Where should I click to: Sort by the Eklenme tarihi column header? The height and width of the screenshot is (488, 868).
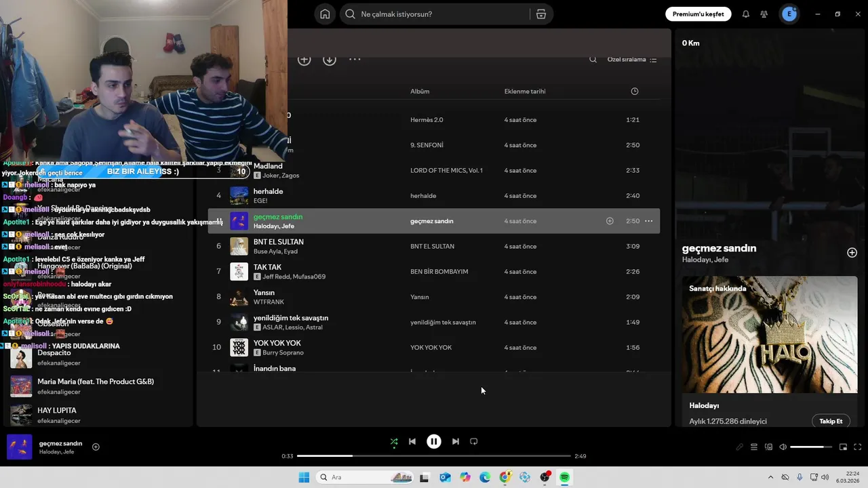525,91
